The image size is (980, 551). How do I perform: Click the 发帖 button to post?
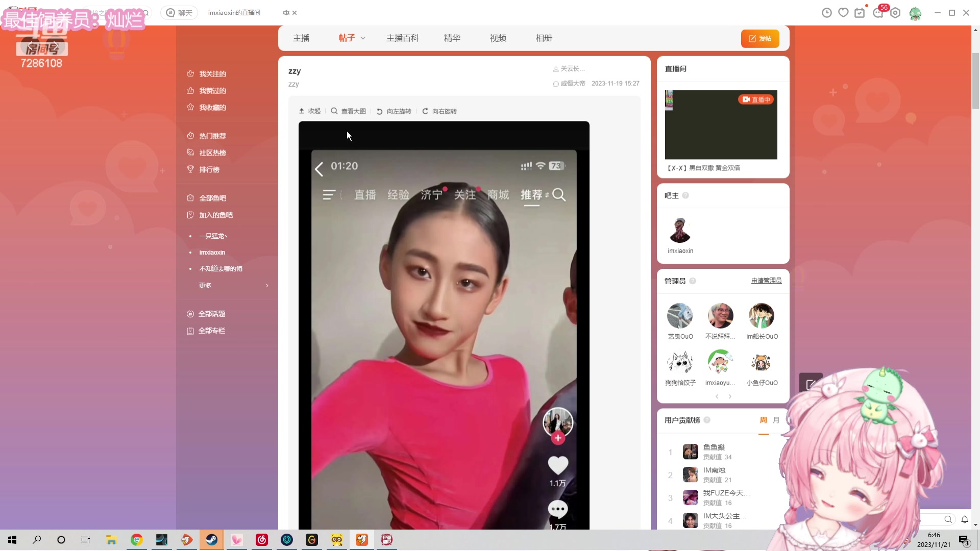point(760,38)
